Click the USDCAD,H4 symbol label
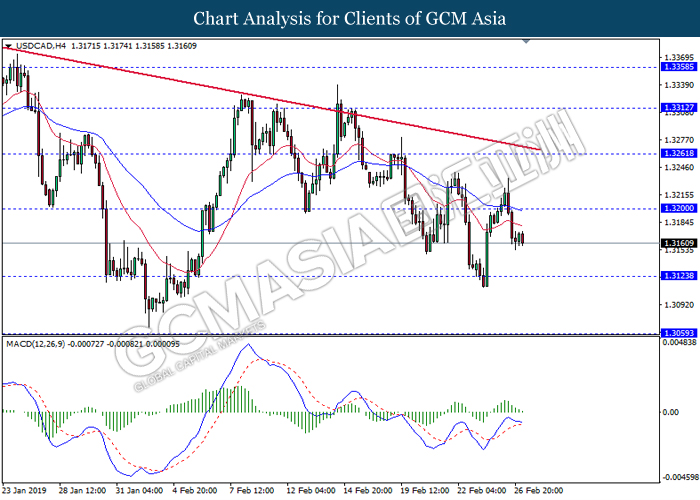The image size is (700, 500). (41, 46)
